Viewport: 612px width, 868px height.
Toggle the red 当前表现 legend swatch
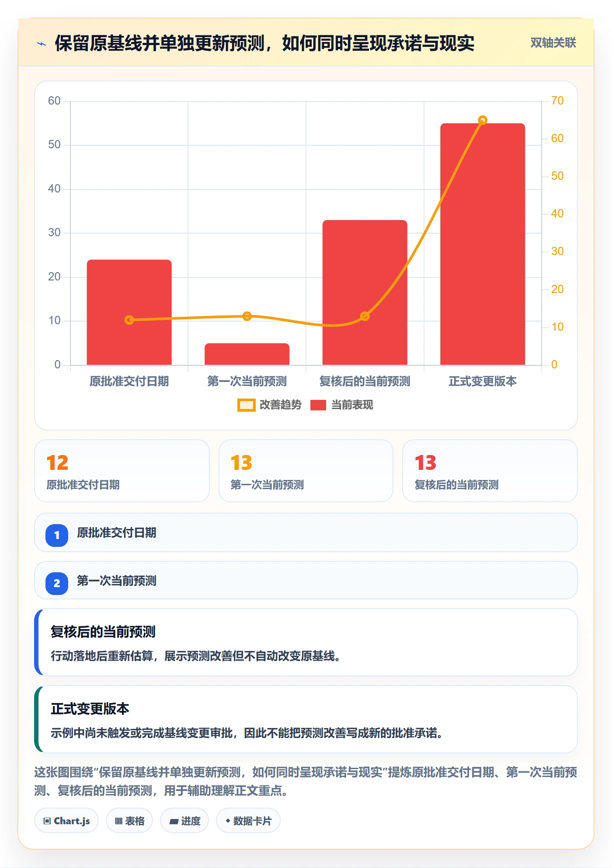click(x=318, y=405)
